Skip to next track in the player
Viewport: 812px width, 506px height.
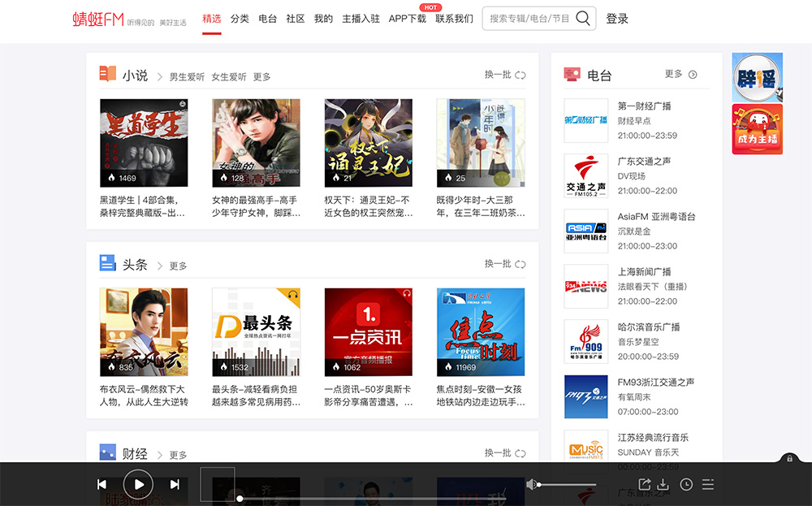click(174, 484)
